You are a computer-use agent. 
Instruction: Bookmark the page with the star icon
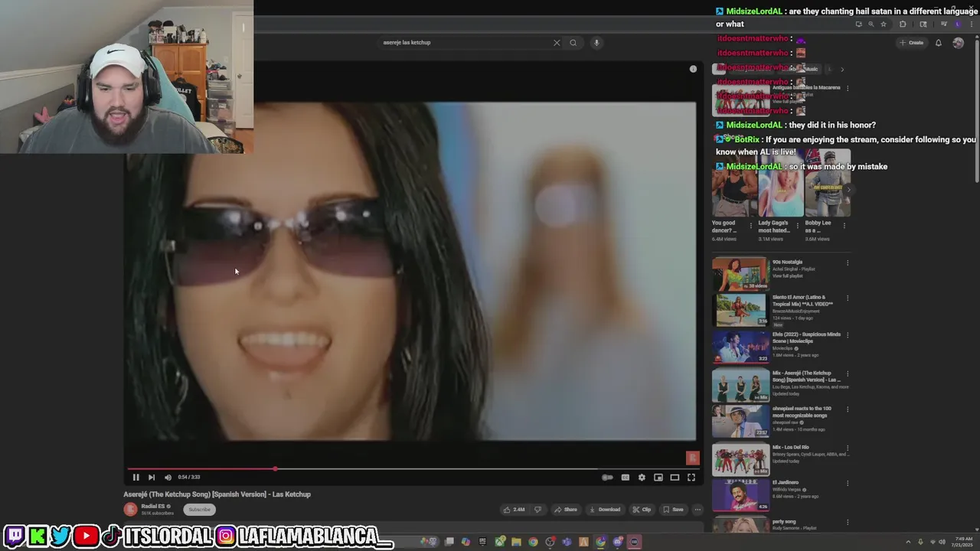click(883, 24)
